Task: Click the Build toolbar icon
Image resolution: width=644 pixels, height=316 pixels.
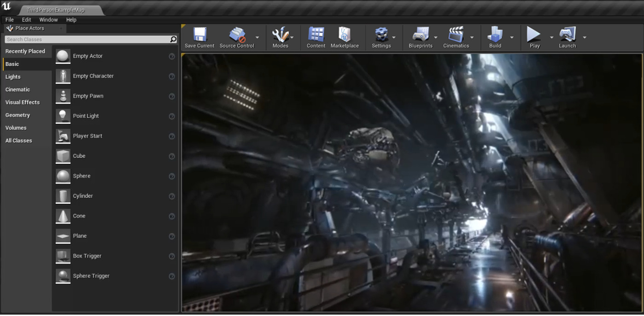Action: pos(495,34)
